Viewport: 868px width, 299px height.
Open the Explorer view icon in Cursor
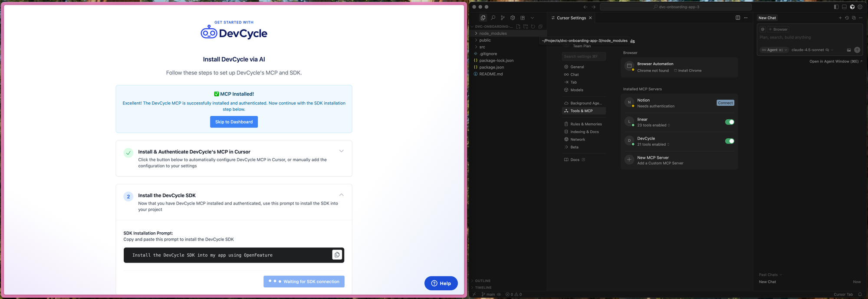(483, 18)
